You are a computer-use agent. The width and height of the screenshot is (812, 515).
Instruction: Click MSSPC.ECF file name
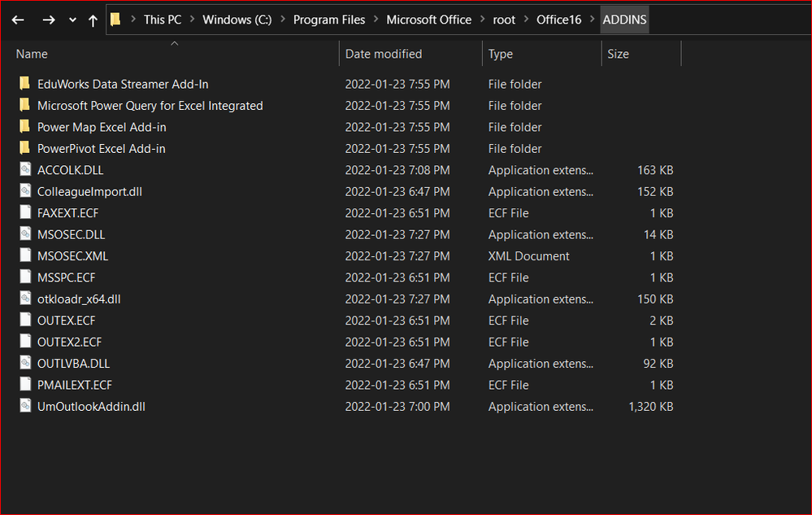tap(67, 277)
